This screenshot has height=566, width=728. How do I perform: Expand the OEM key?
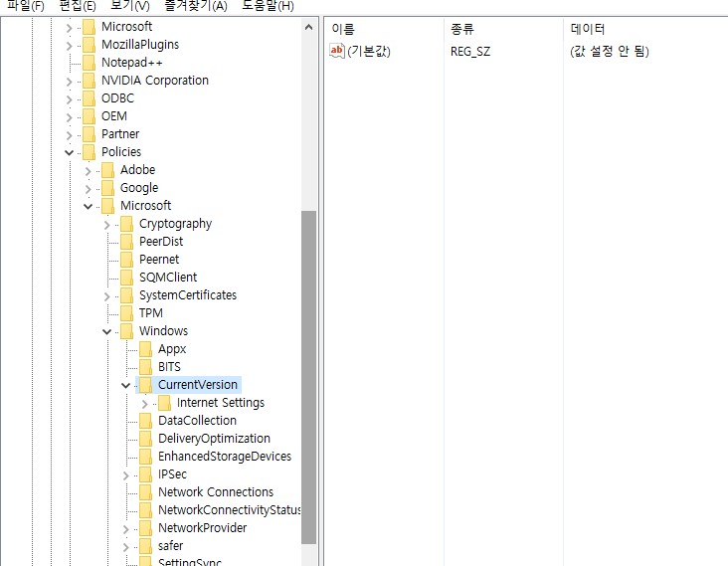[x=70, y=117]
